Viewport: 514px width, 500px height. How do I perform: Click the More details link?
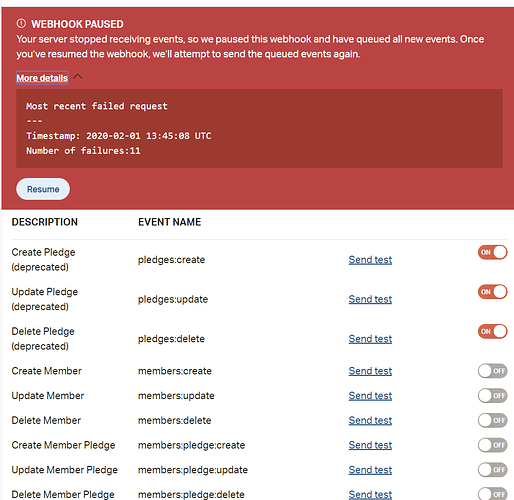tap(42, 78)
